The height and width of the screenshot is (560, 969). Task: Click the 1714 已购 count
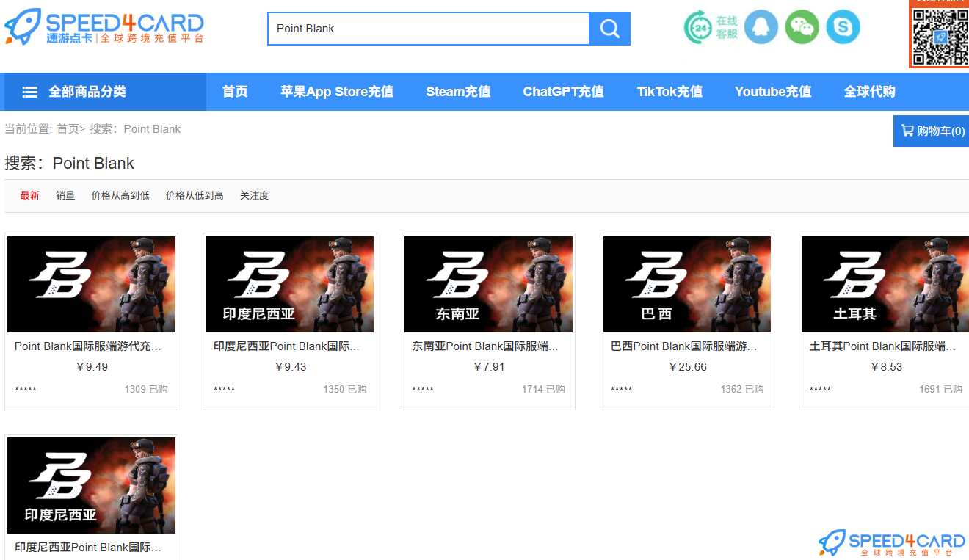coord(543,389)
